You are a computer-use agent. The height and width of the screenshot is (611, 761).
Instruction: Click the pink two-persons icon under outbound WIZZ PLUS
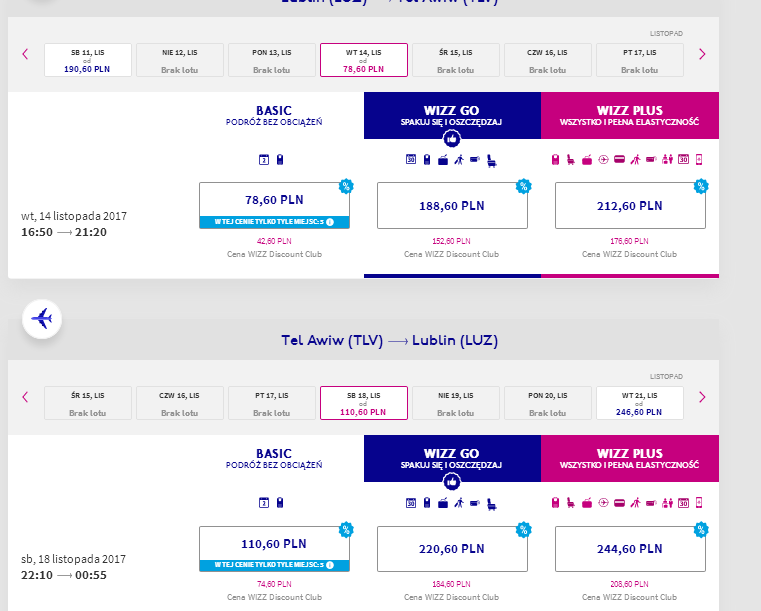[x=667, y=159]
